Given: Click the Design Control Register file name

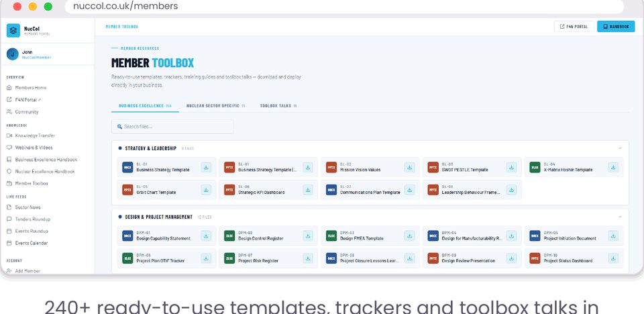Looking at the screenshot, I should point(261,238).
